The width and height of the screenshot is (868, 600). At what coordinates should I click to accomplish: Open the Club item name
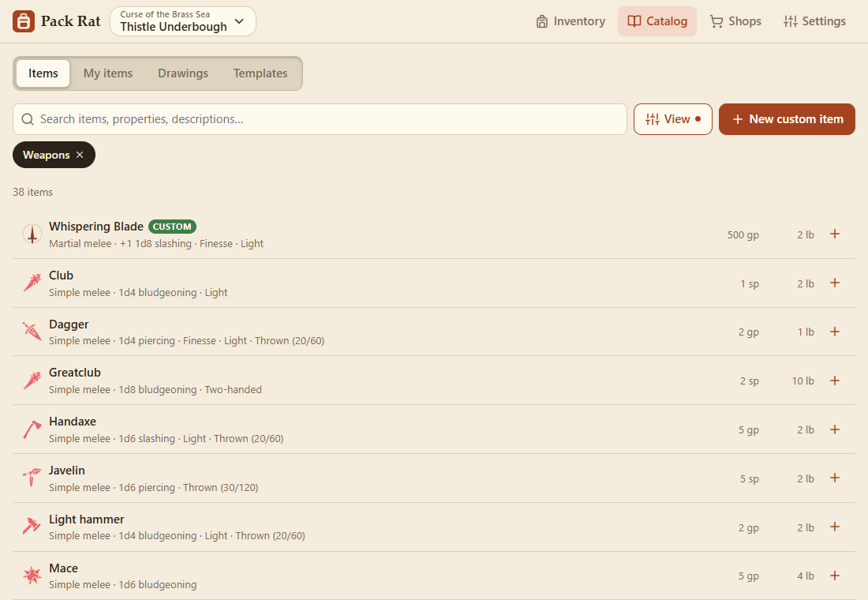click(x=61, y=276)
